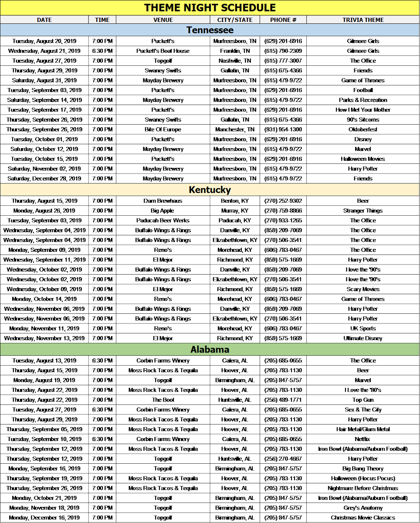Image resolution: width=420 pixels, height=523 pixels.
Task: Click the Bite Of Europe venue cell
Action: click(x=163, y=129)
